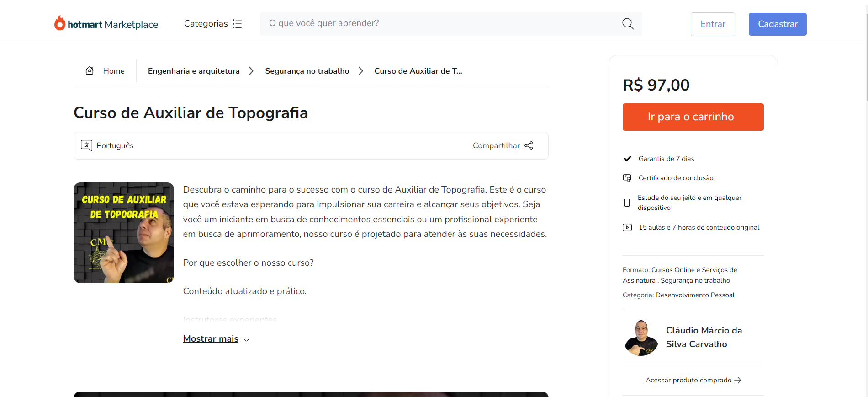Click the mobile device icon beside Estude do seu jeito
Screen dimensions: 868x397
click(x=627, y=203)
